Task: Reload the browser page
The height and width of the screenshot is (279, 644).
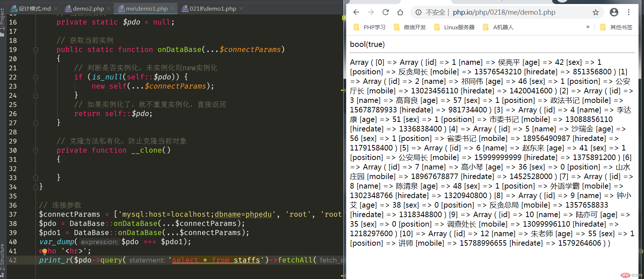Action: point(385,12)
